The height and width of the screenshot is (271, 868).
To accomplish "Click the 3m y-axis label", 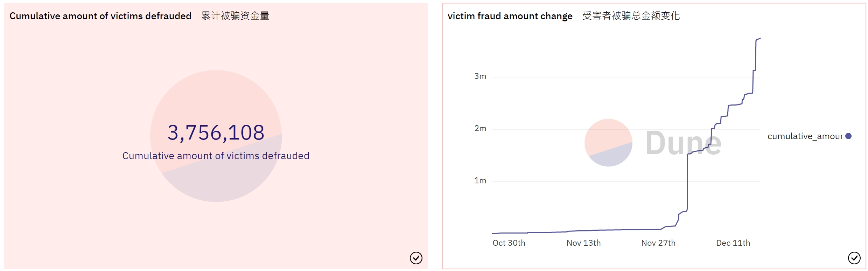I will [480, 76].
